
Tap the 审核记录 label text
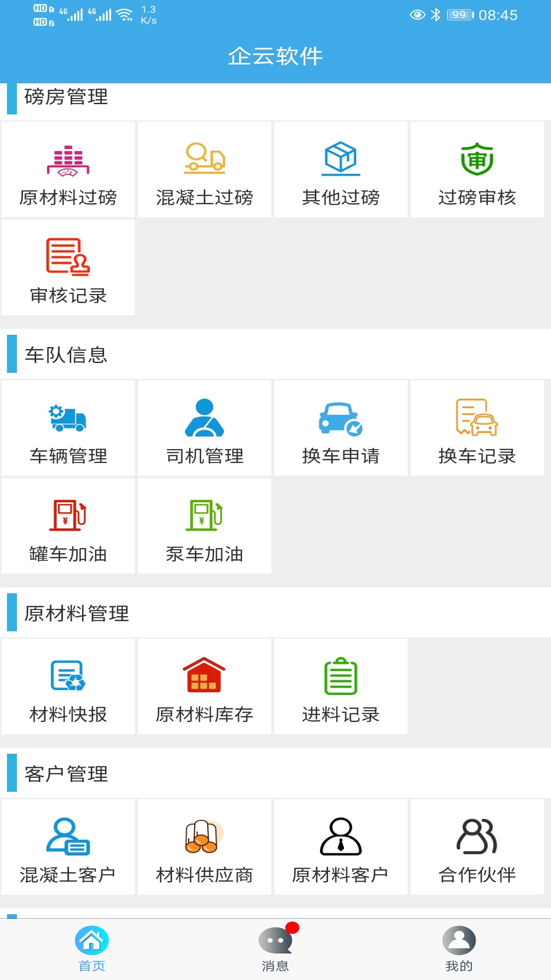click(68, 296)
